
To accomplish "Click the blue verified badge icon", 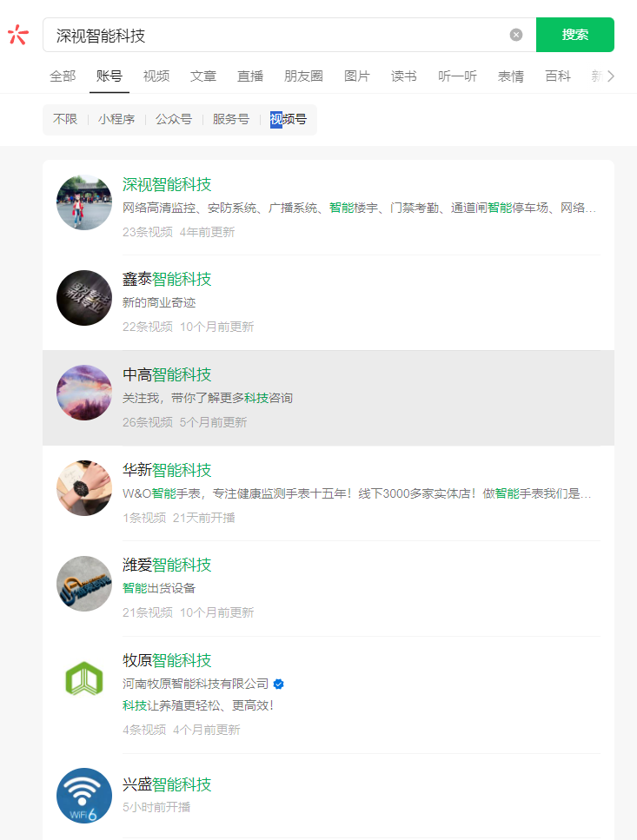I will click(x=279, y=685).
